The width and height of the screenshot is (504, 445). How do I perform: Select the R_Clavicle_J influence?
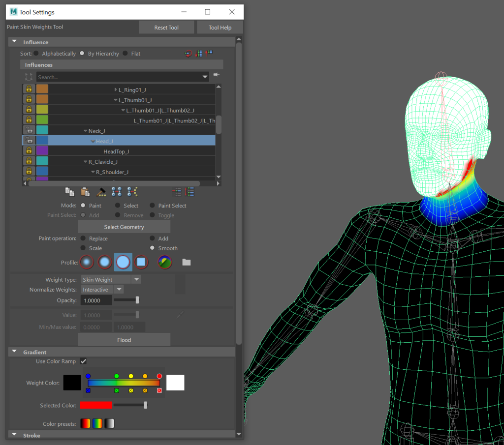(103, 161)
